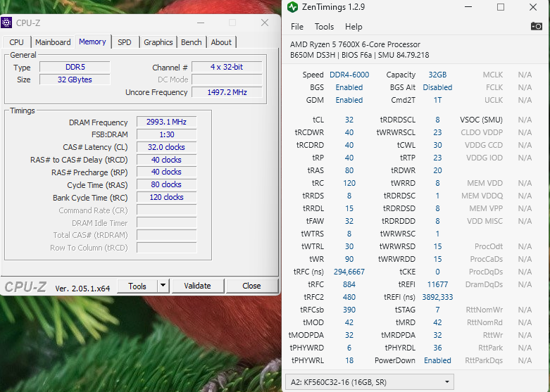Click the Close button in CPU-Z
The height and width of the screenshot is (392, 550).
(x=251, y=286)
